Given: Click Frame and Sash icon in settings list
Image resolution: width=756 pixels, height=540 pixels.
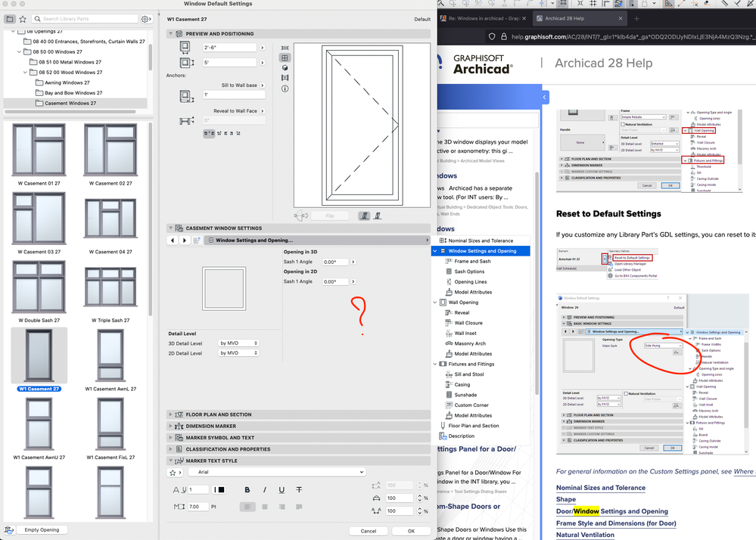Looking at the screenshot, I should [449, 261].
